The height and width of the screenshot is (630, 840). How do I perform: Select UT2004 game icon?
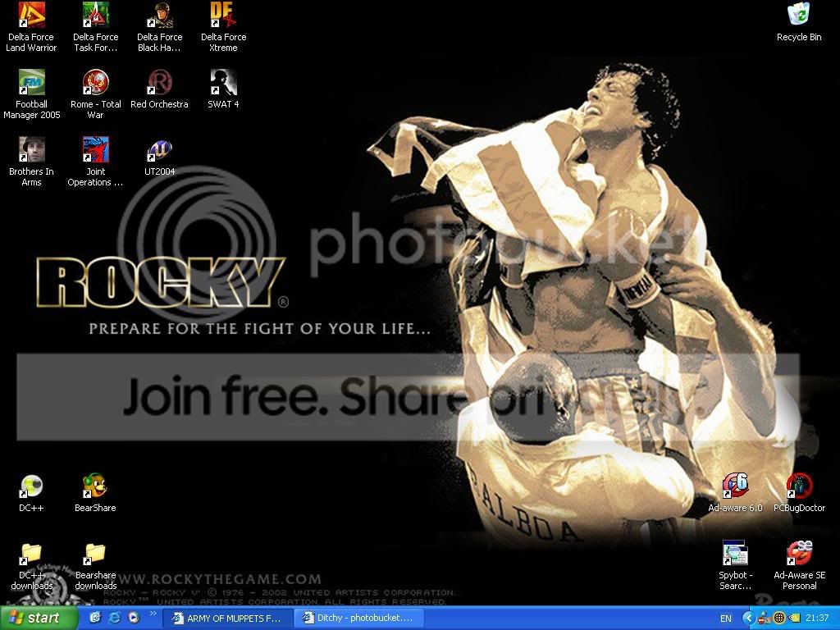159,157
